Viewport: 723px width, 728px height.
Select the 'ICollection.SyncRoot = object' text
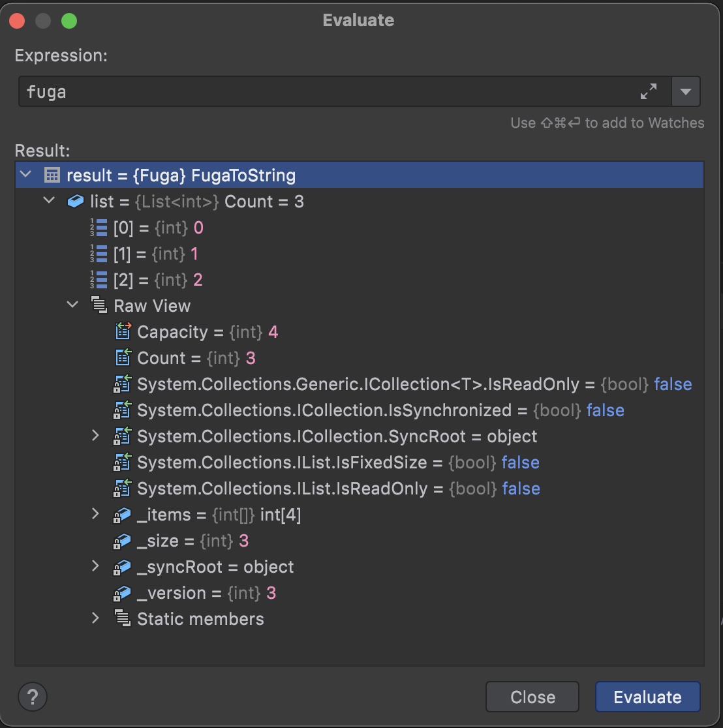coord(337,436)
